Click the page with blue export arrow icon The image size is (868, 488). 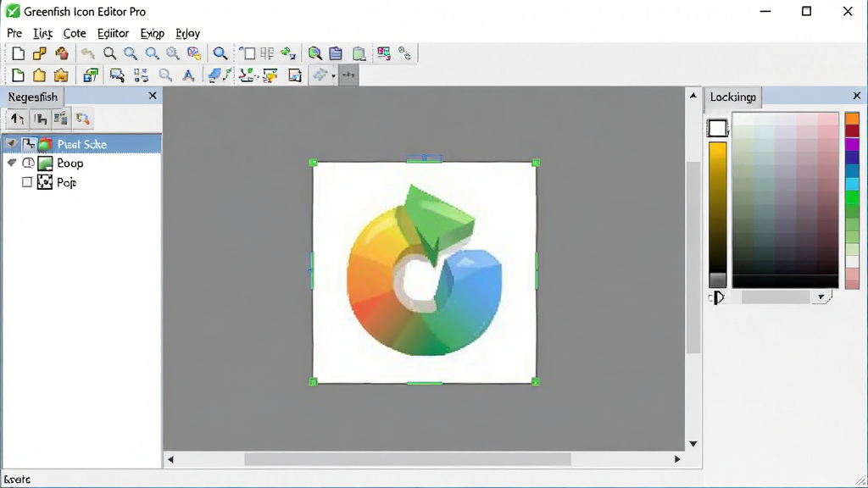[294, 75]
